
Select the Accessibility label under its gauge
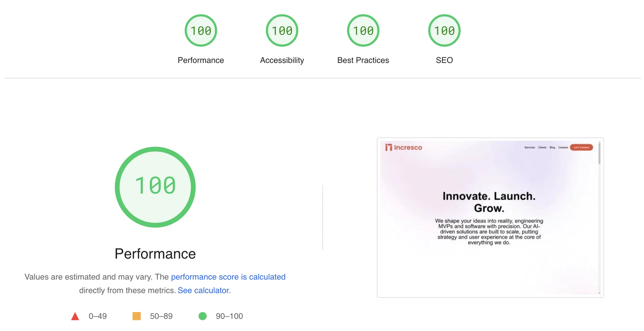point(282,60)
